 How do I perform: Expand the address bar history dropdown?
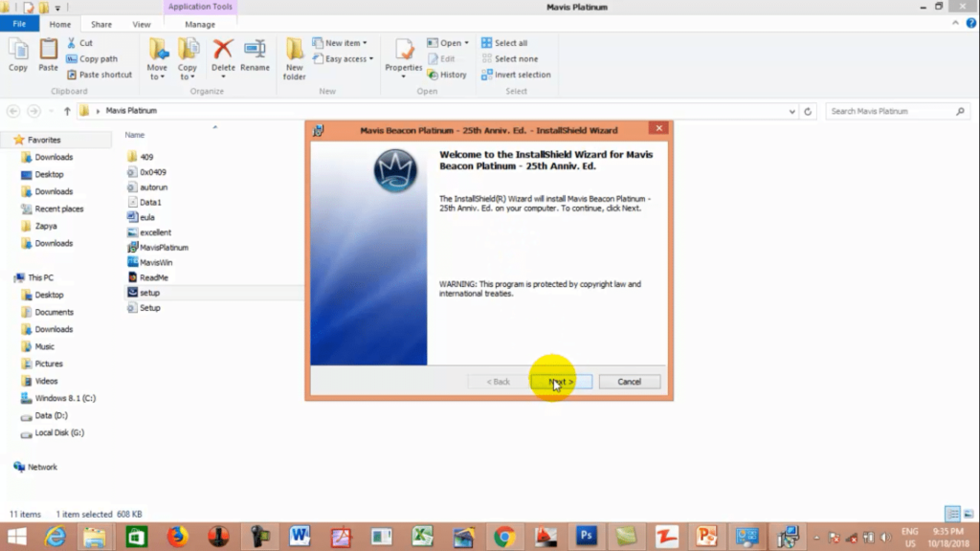pos(791,111)
